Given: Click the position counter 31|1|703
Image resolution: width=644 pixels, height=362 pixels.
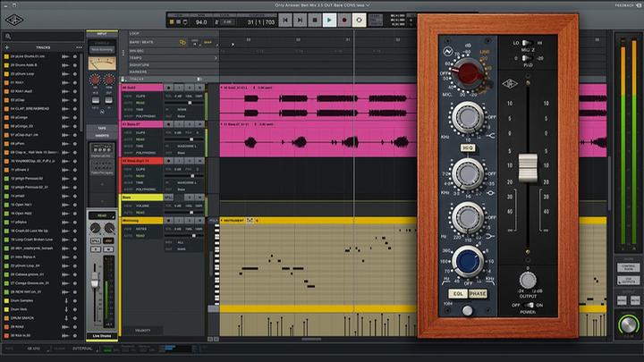Looking at the screenshot, I should click(261, 22).
